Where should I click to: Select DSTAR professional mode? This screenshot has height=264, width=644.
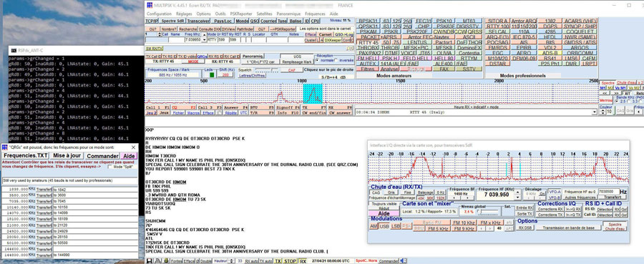pos(497,64)
